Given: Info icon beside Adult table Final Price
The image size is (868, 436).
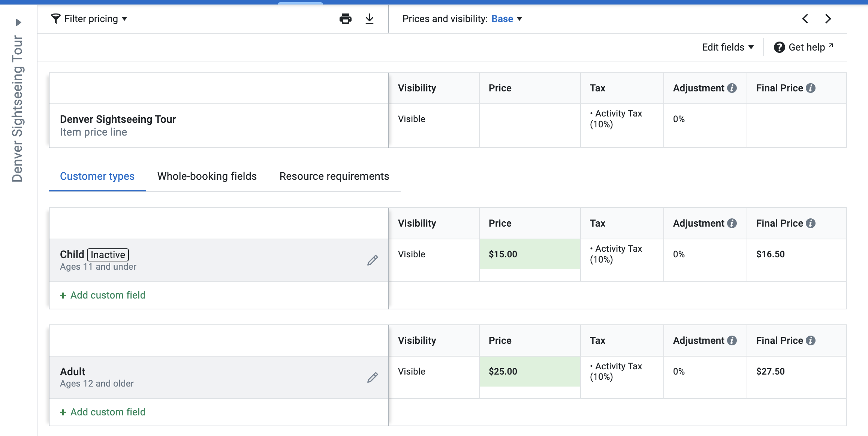Looking at the screenshot, I should tap(811, 340).
